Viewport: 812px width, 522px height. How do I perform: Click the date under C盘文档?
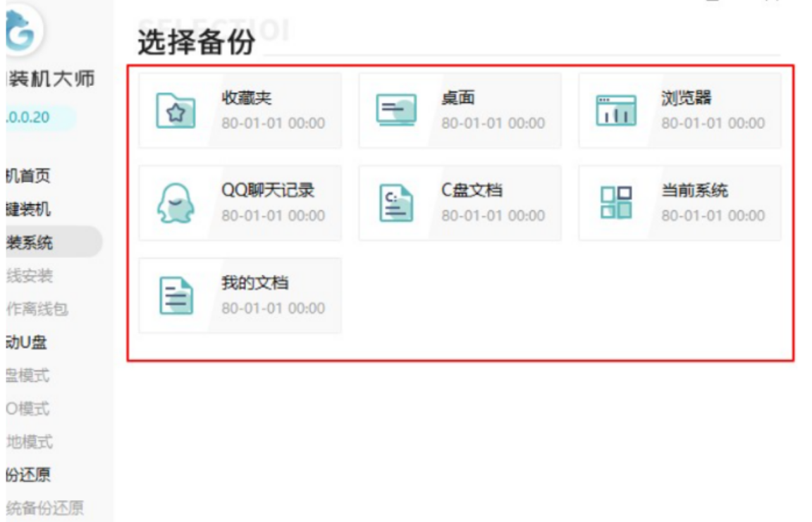click(493, 216)
